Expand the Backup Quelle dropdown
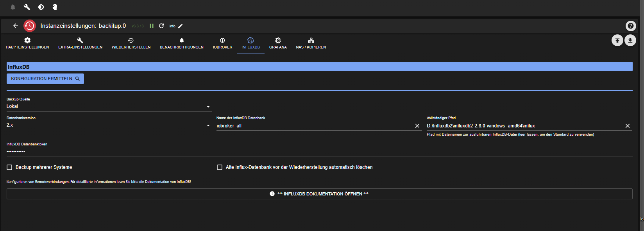Screen dimensions: 644x231 point(109,106)
